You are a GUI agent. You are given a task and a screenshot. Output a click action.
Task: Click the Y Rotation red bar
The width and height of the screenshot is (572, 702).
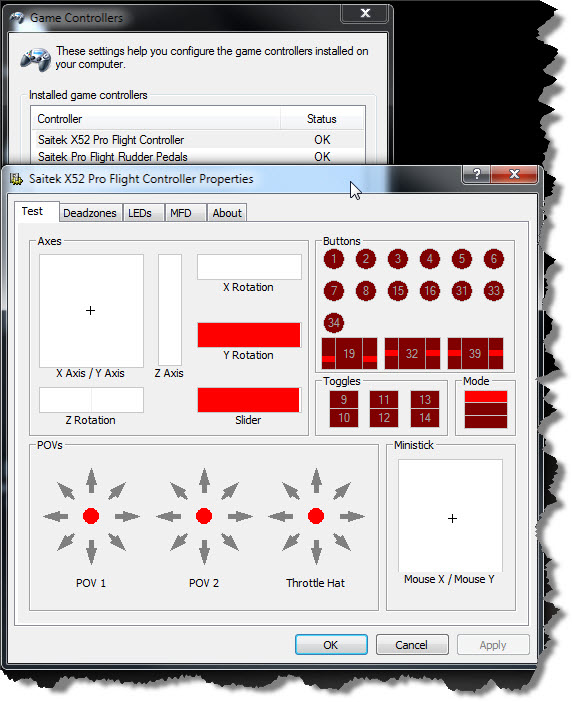[x=249, y=335]
